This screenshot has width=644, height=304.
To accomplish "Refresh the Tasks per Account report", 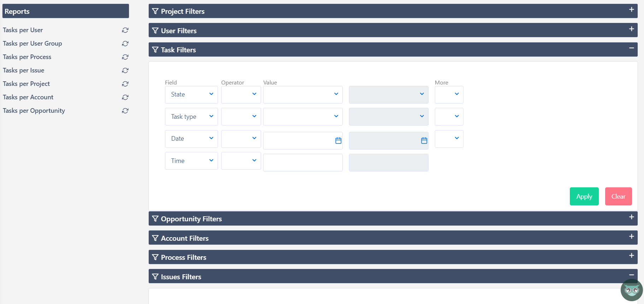I will (x=125, y=98).
